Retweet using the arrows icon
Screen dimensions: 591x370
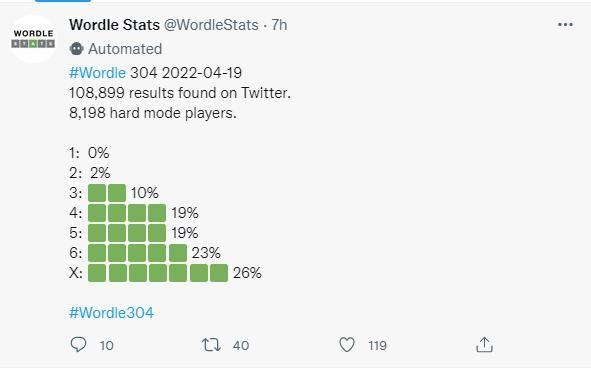pos(211,345)
